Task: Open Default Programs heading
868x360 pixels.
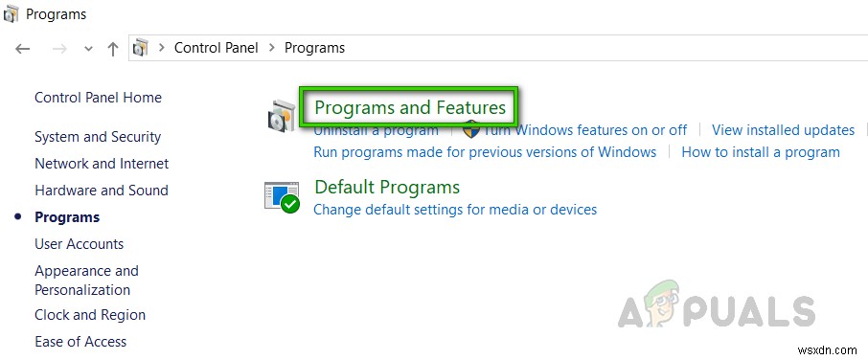Action: coord(387,188)
